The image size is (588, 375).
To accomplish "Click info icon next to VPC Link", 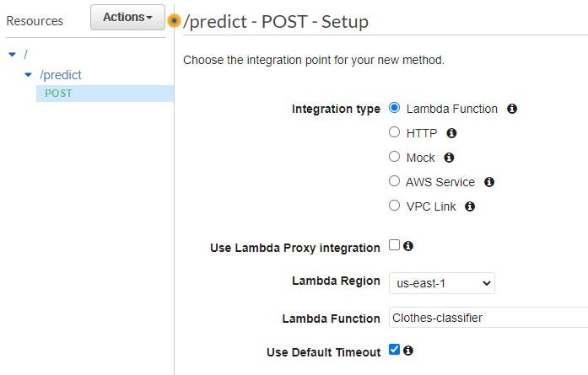I will pyautogui.click(x=470, y=206).
